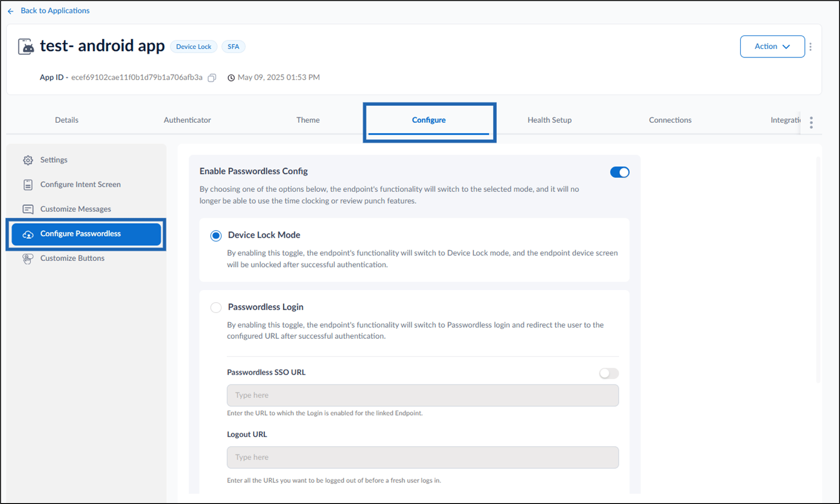Click the vertical scrollbar of the config panel
This screenshot has height=504, width=840.
(818, 270)
